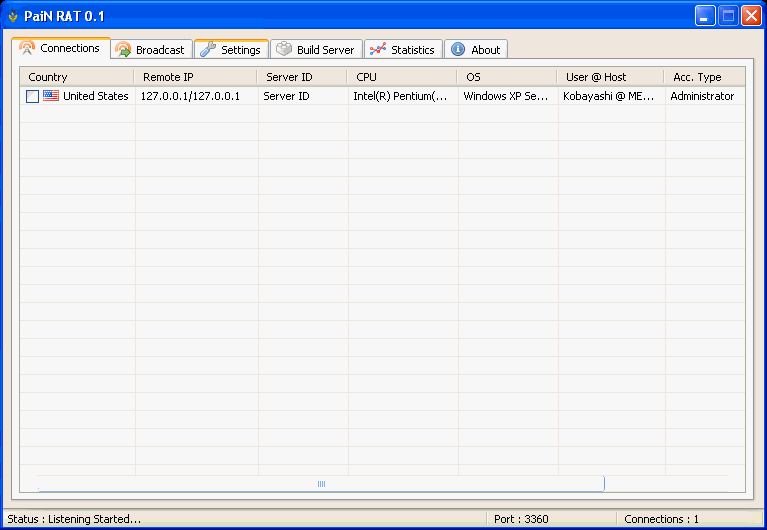The width and height of the screenshot is (767, 530).
Task: Sort the list by the Country column header
Action: click(x=76, y=77)
